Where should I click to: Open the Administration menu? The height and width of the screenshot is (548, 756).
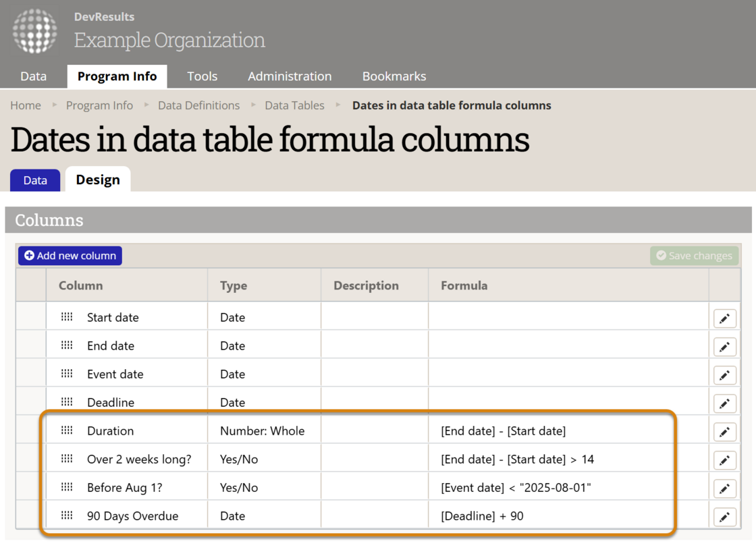(x=290, y=76)
